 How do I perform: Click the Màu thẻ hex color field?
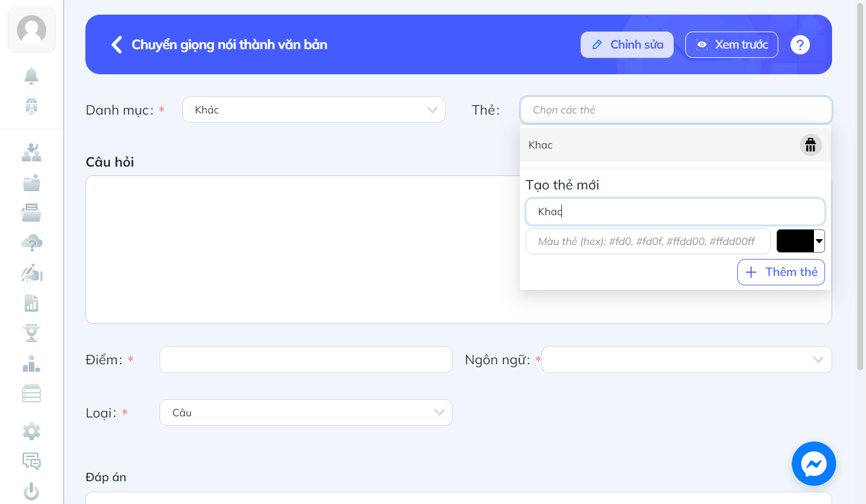648,241
